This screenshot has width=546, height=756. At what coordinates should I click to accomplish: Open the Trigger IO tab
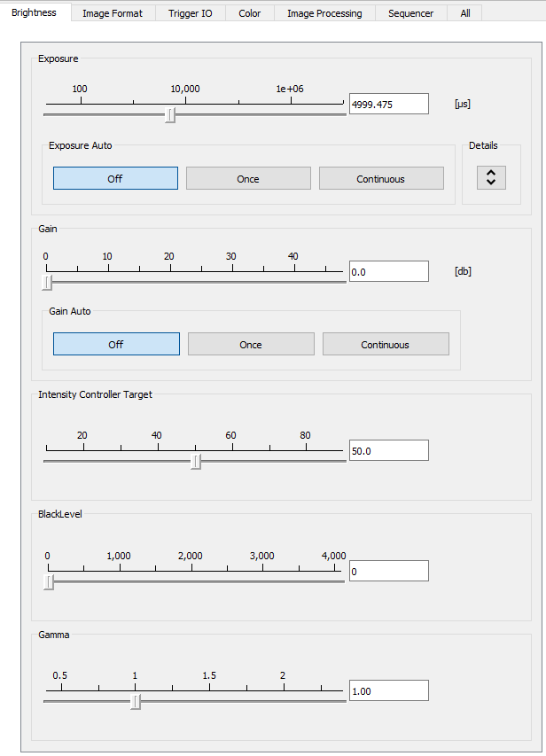click(190, 13)
